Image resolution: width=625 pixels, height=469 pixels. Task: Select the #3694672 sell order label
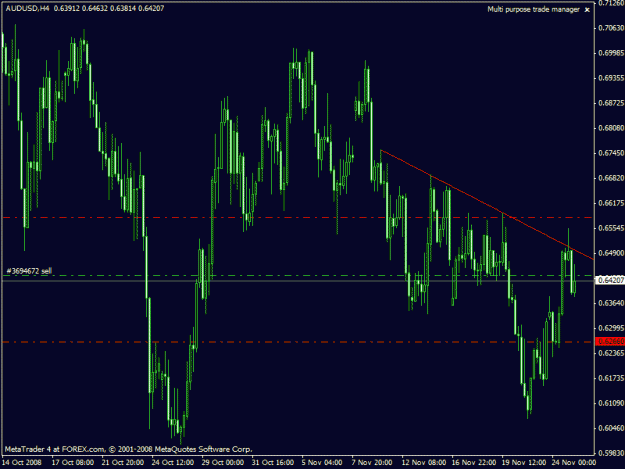(x=29, y=271)
